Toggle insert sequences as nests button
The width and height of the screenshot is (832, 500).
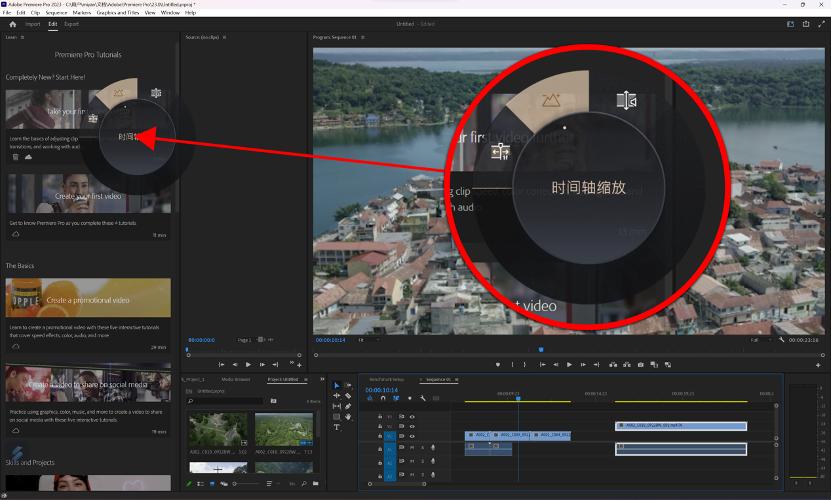pos(370,398)
